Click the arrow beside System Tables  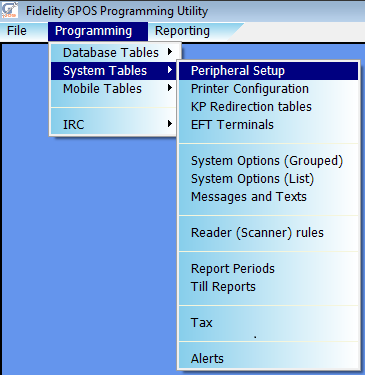[x=170, y=70]
